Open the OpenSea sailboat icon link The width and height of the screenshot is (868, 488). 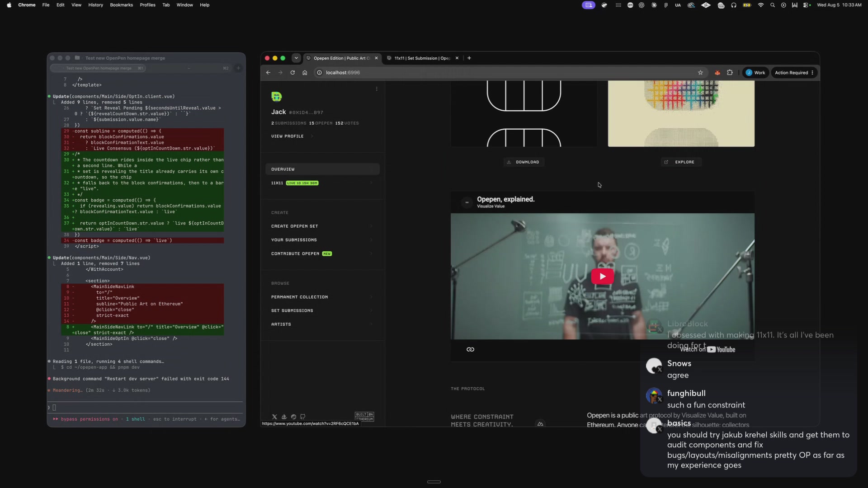284,417
